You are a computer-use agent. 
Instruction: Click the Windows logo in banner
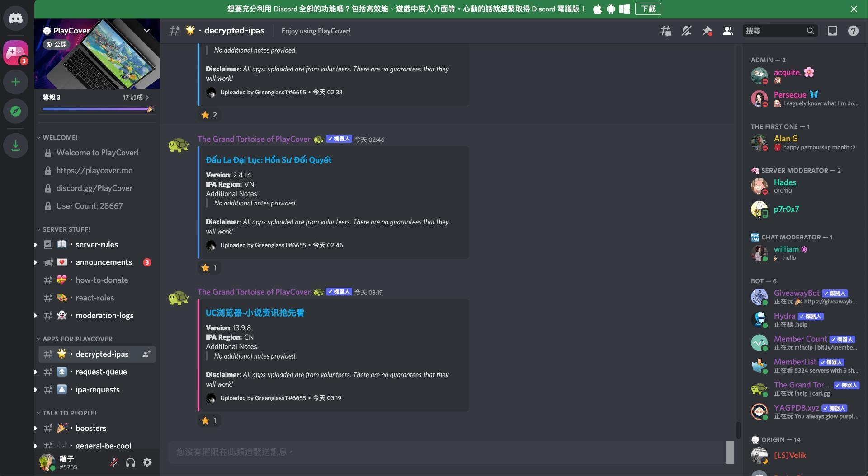(624, 9)
